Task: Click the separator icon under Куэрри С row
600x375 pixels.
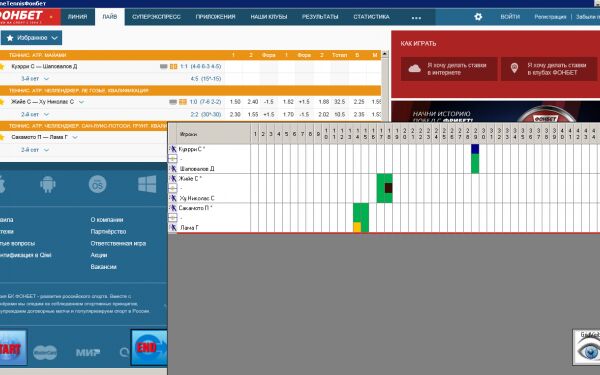Action: (173, 159)
